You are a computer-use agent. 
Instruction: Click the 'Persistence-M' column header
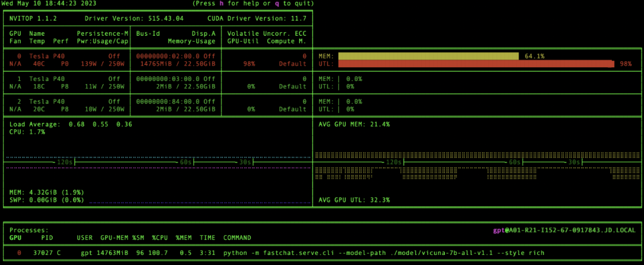click(x=103, y=33)
